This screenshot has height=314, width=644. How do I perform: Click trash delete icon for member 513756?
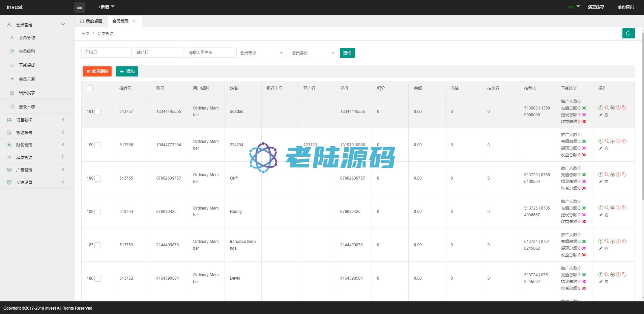click(x=607, y=148)
